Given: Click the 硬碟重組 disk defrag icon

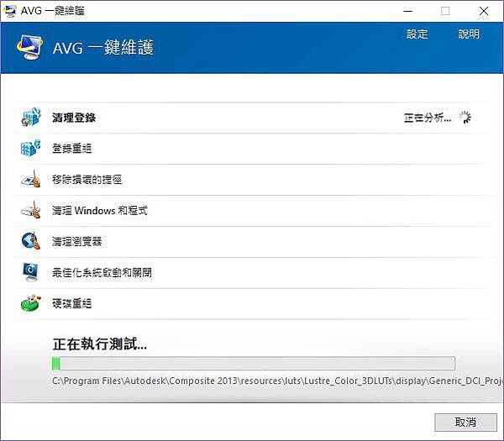Looking at the screenshot, I should [x=31, y=302].
